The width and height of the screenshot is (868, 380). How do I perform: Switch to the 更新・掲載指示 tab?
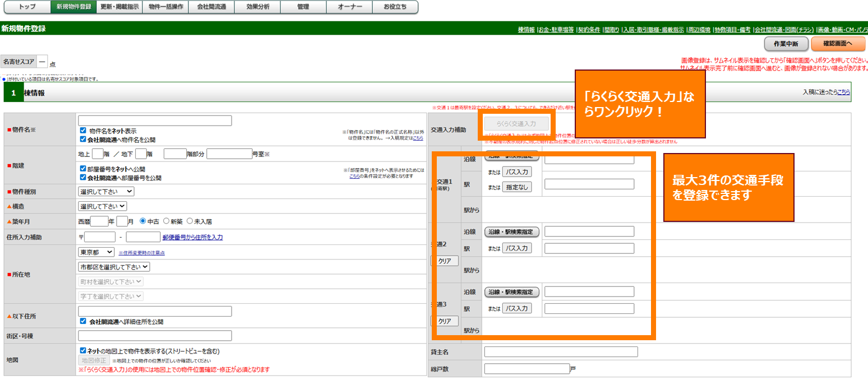[x=119, y=7]
